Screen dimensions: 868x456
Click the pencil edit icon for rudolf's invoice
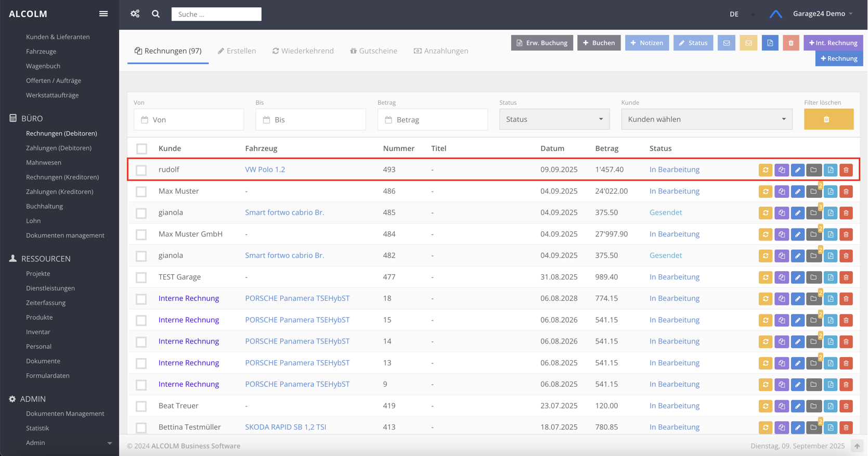(x=797, y=170)
